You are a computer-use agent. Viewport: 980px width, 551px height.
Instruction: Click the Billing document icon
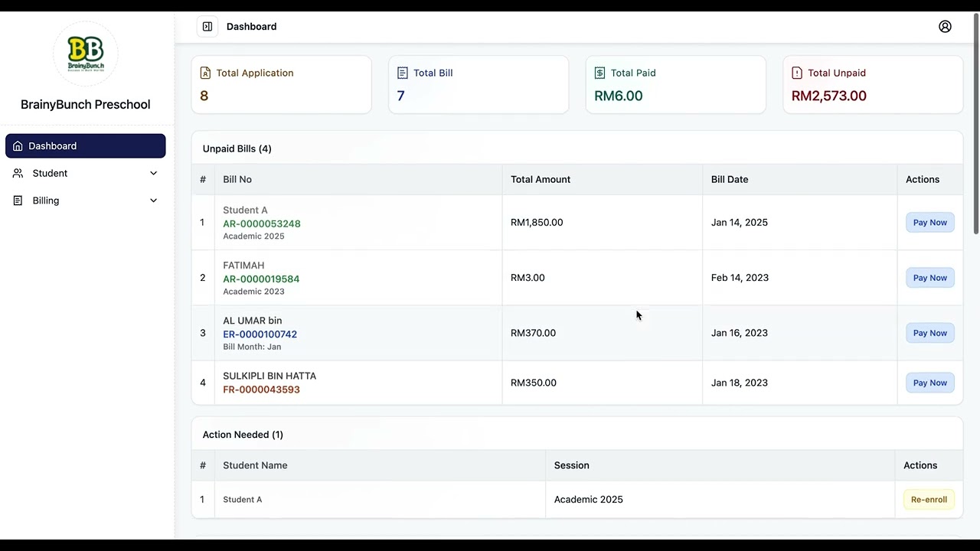point(18,201)
